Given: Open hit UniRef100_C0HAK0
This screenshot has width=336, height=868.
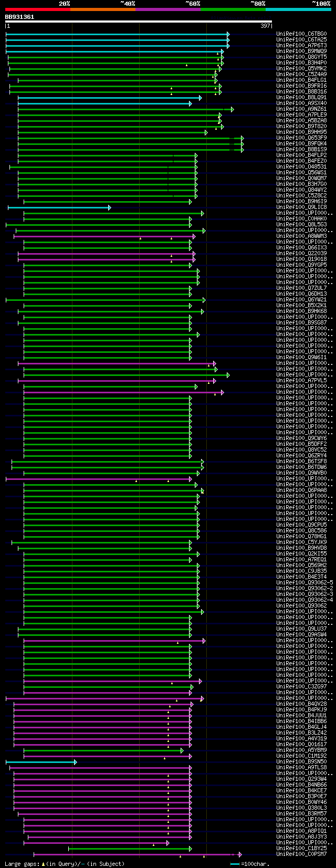Looking at the screenshot, I should 301,219.
